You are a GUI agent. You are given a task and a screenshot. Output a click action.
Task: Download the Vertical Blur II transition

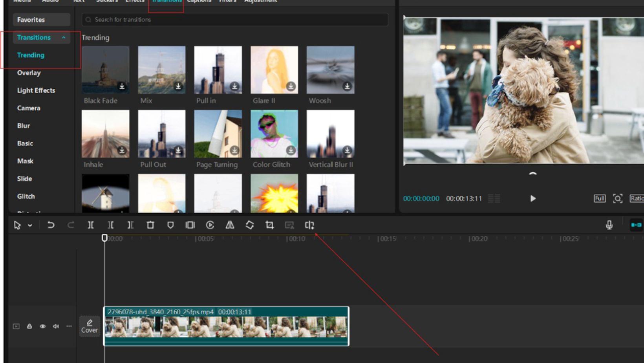coord(347,150)
